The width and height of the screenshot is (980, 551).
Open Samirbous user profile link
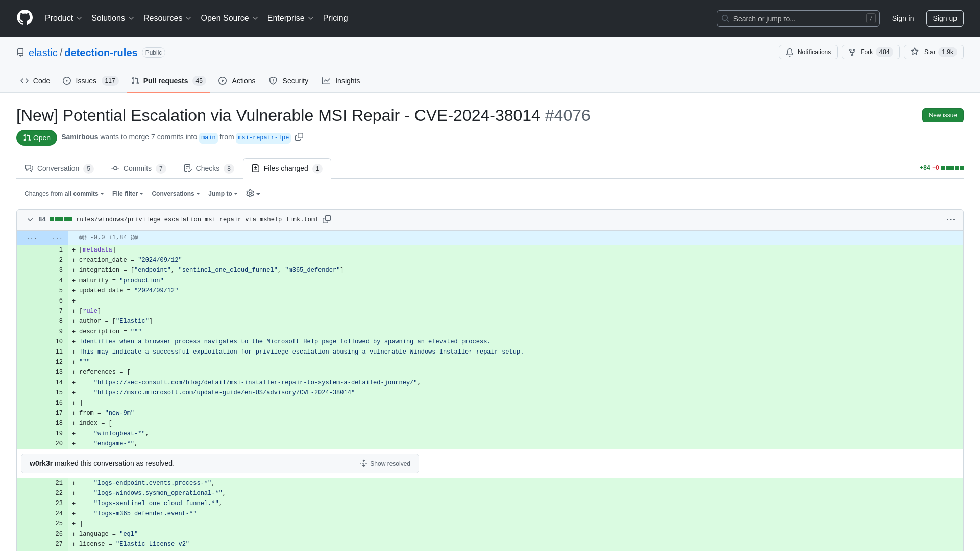click(80, 137)
